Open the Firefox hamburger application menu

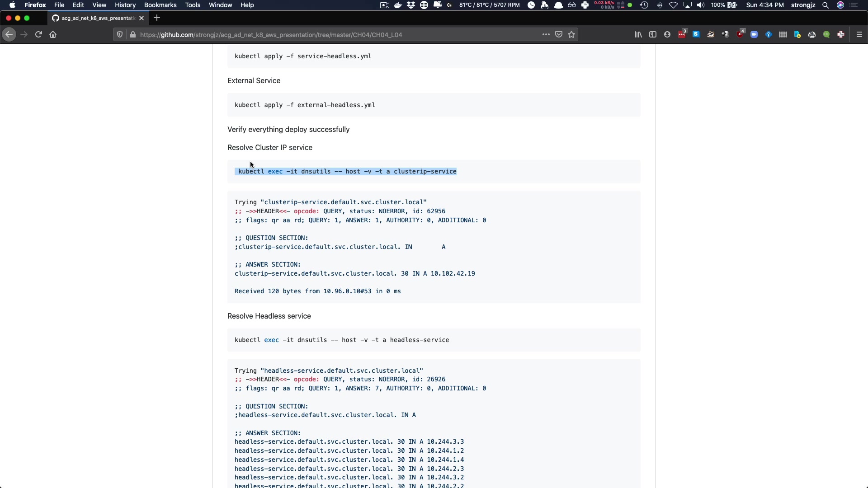point(859,34)
